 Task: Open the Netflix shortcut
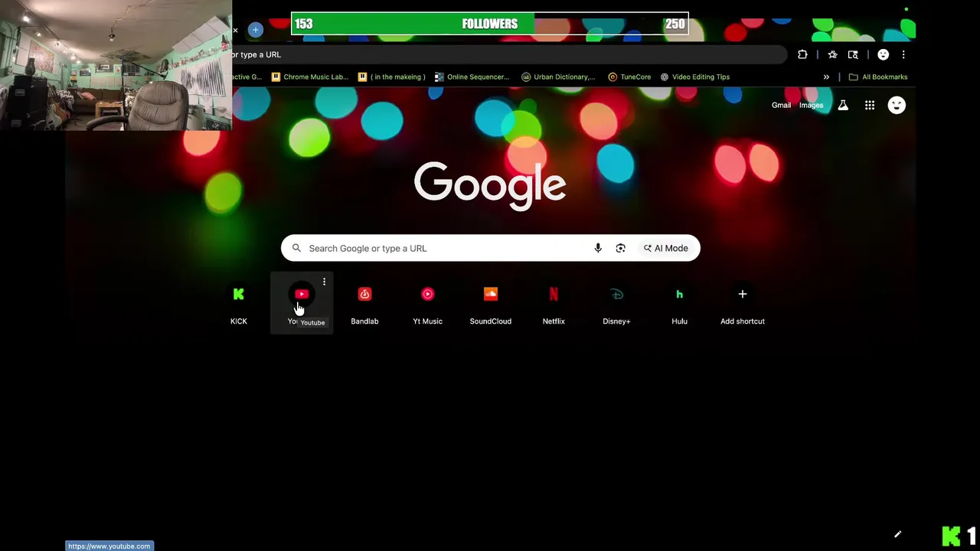[x=554, y=303]
